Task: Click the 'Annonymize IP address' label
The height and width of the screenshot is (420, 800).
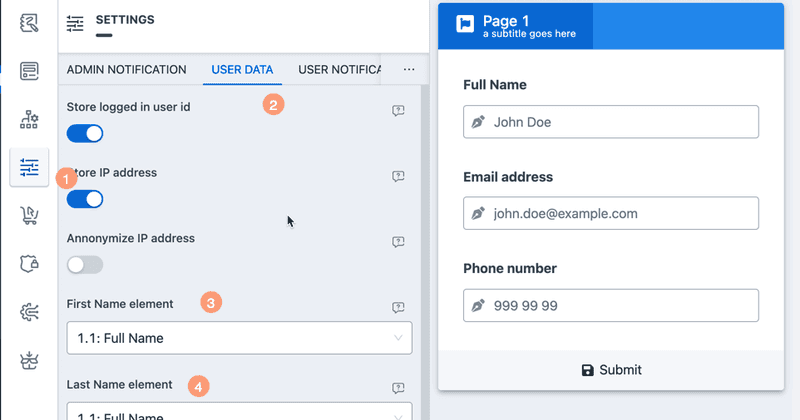Action: coord(131,238)
